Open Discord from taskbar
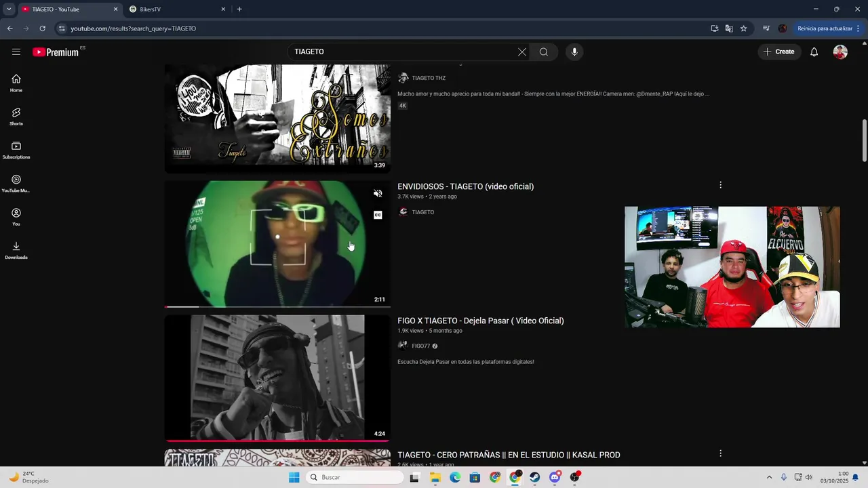The width and height of the screenshot is (868, 488). 555,477
